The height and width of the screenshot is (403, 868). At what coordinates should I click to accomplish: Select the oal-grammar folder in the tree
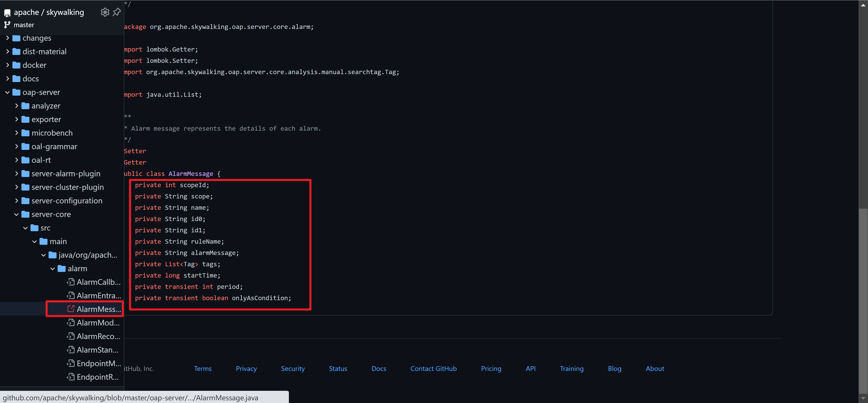coord(54,146)
